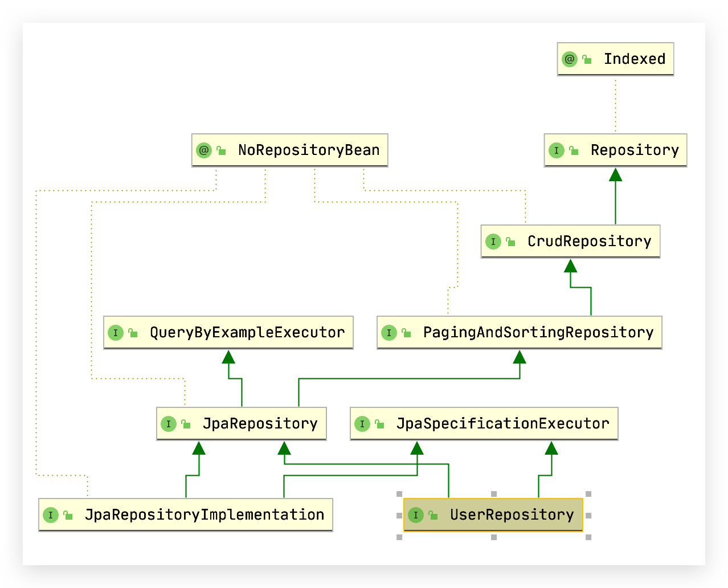Screen dimensions: 728x588
Task: Select the NoRepositoryBean node label
Action: (308, 150)
